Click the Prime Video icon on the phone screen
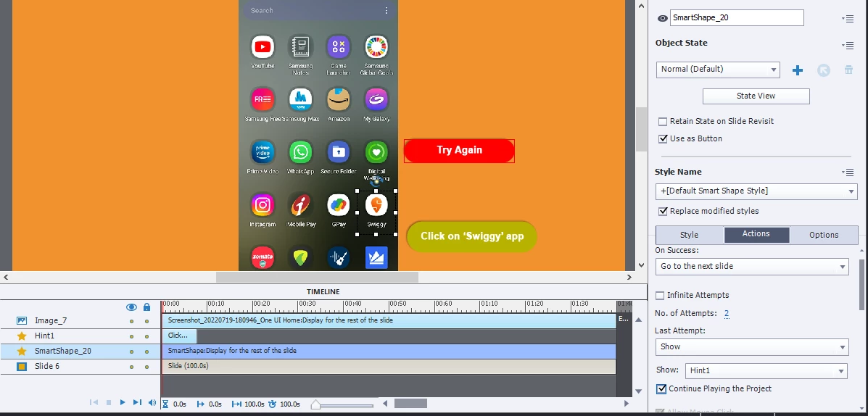This screenshot has height=416, width=868. point(263,152)
